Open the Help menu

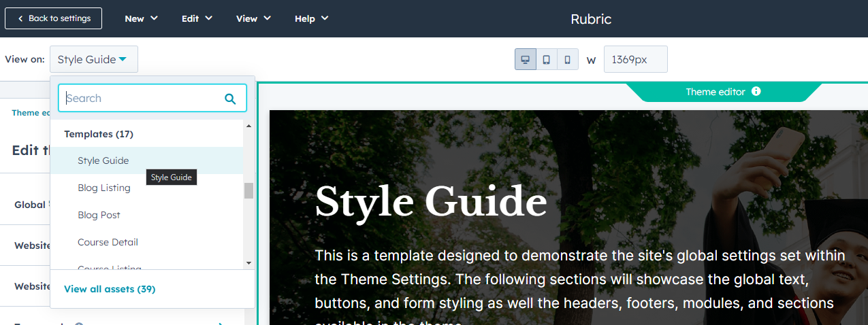click(311, 18)
